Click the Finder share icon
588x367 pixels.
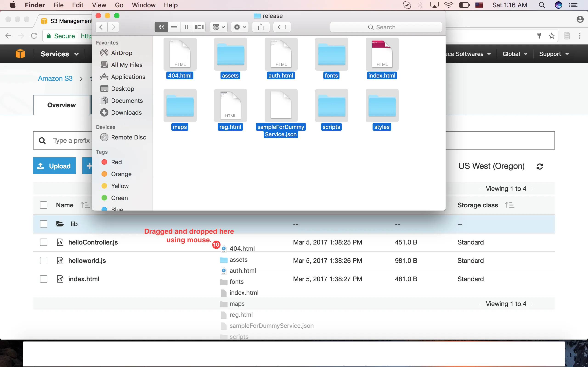coord(261,27)
